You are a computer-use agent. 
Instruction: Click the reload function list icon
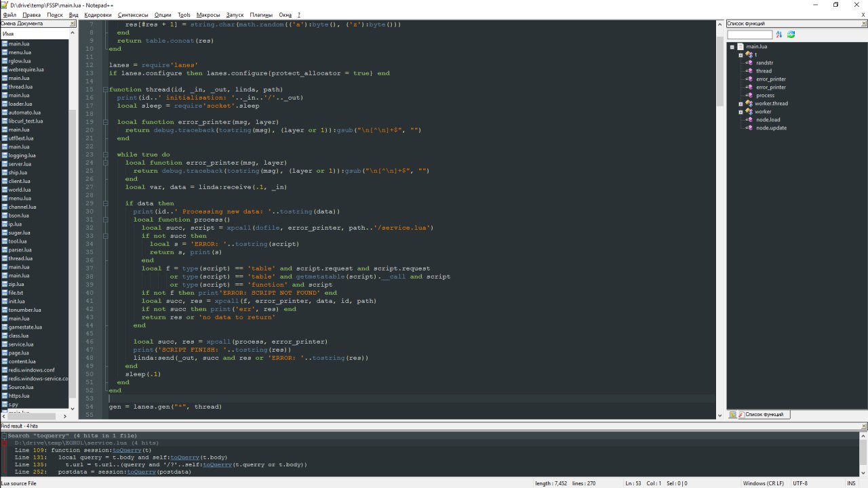pyautogui.click(x=791, y=35)
